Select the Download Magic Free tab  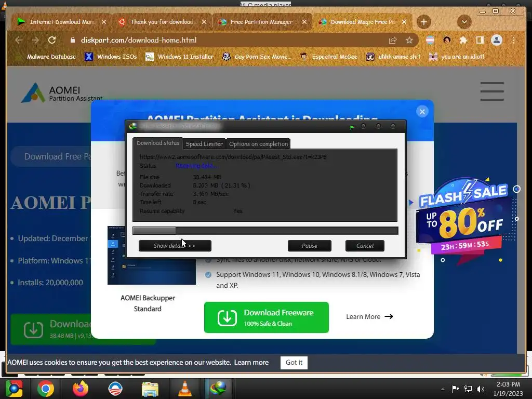pyautogui.click(x=362, y=22)
